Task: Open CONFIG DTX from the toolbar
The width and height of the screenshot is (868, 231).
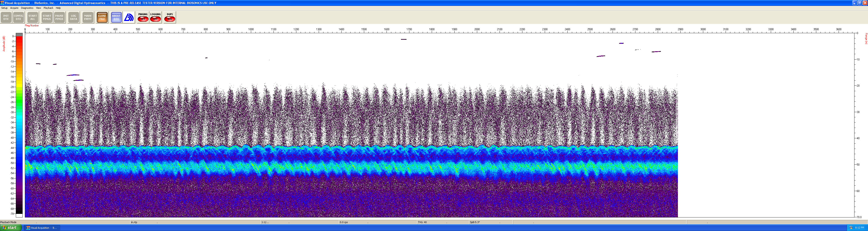Action: coord(19,18)
